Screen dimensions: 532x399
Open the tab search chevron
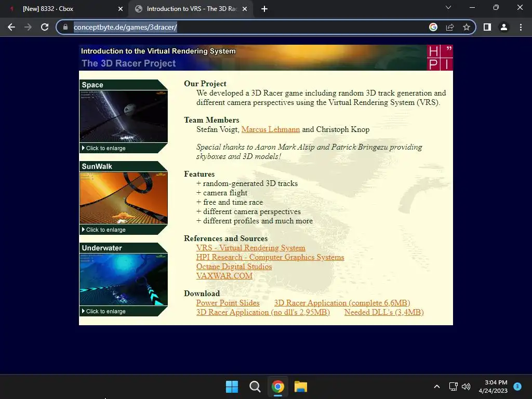click(448, 7)
